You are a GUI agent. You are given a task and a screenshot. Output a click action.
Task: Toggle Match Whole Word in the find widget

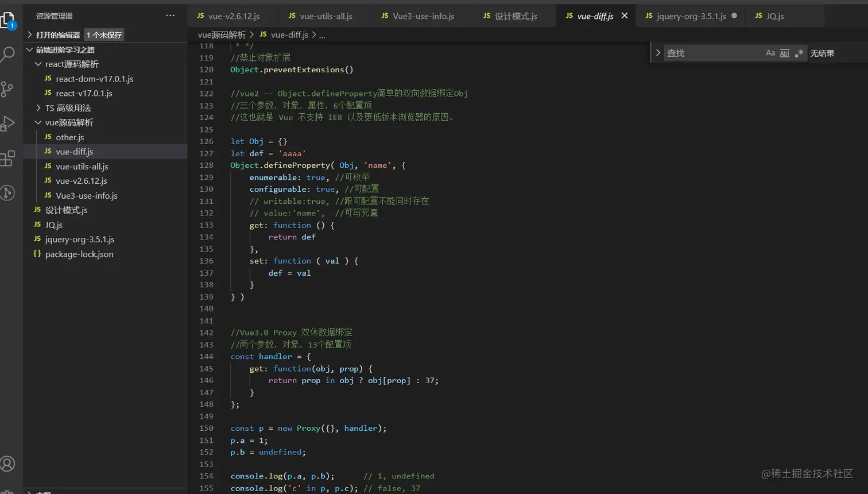coord(784,53)
